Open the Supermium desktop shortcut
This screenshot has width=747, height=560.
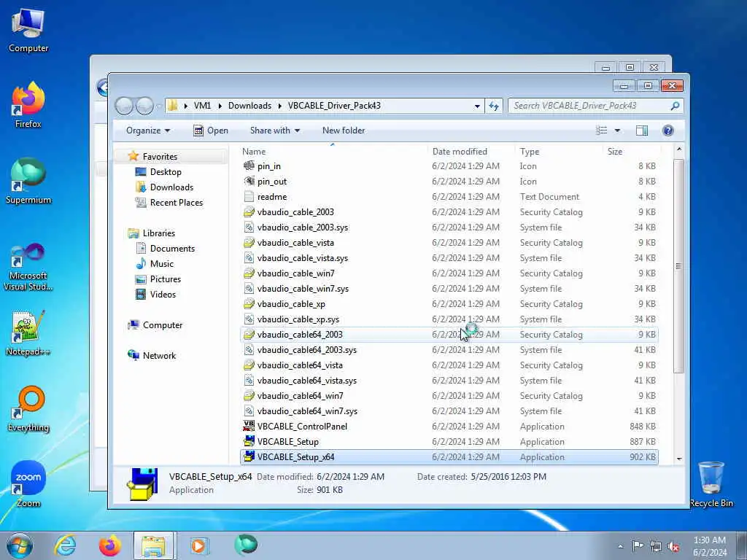pos(28,182)
